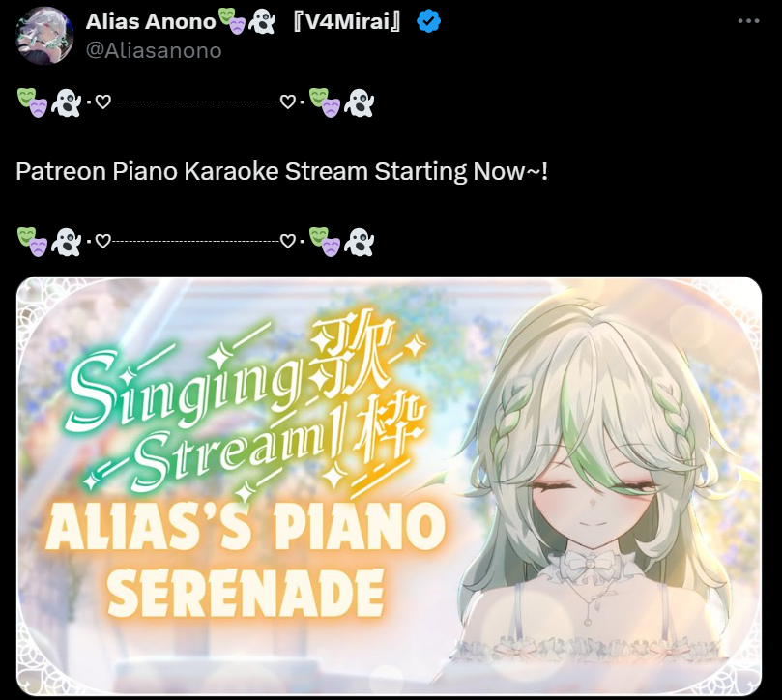
Task: Click the theater masks emoji in display name
Action: click(232, 21)
